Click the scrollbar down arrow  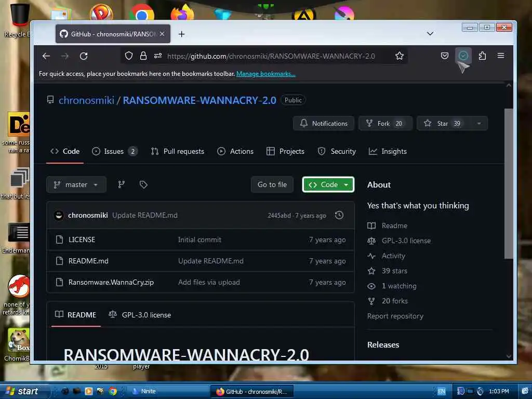click(509, 356)
